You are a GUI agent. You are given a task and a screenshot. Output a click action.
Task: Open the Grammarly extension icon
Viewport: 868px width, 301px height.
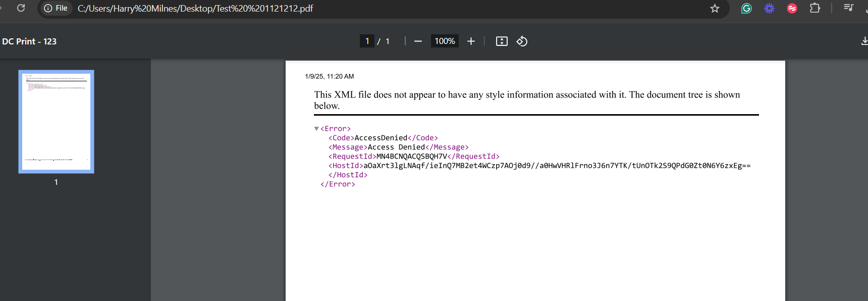click(746, 8)
